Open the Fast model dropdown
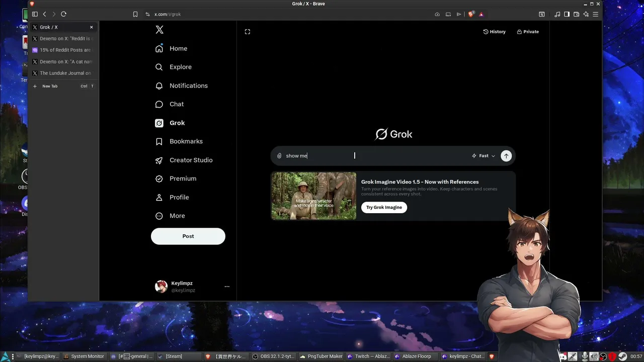 (x=484, y=156)
